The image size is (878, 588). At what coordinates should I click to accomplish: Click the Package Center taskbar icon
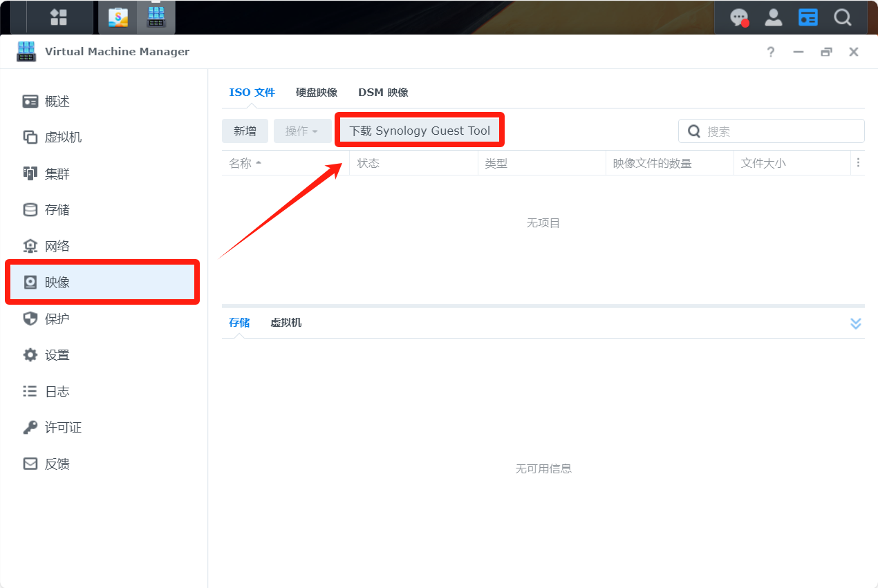pos(118,17)
